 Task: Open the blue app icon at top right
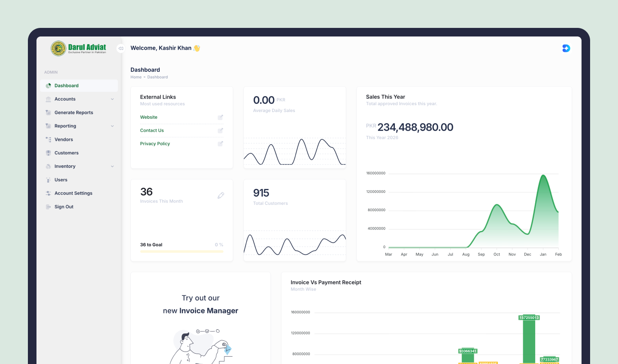[566, 49]
